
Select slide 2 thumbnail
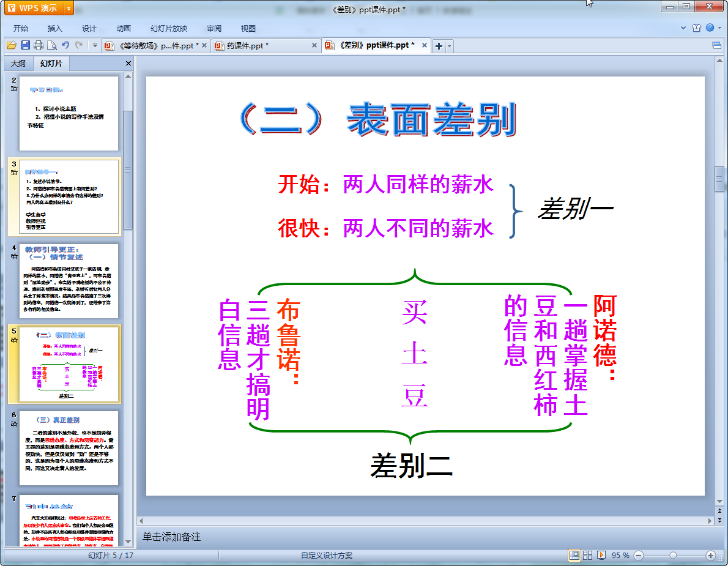tap(69, 113)
